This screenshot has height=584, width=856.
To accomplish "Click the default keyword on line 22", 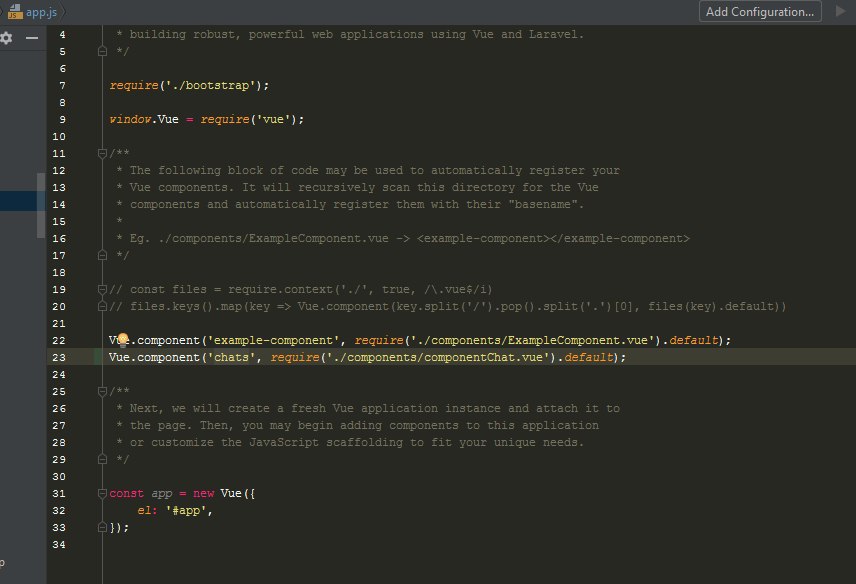I will coord(693,341).
